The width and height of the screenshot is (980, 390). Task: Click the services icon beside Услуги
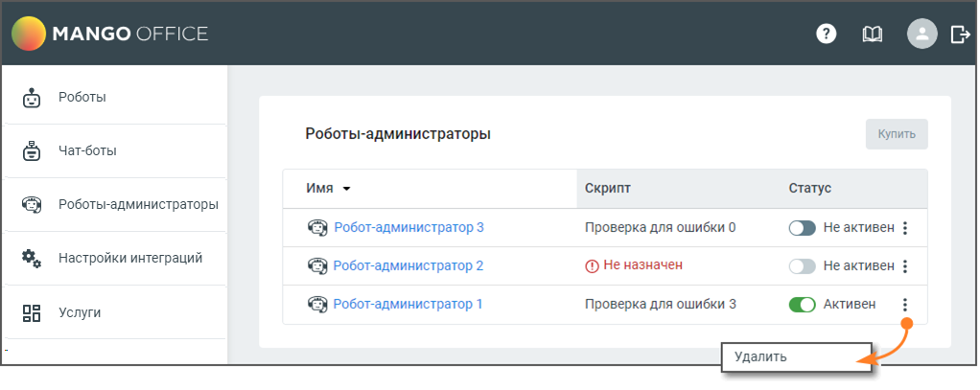(32, 313)
